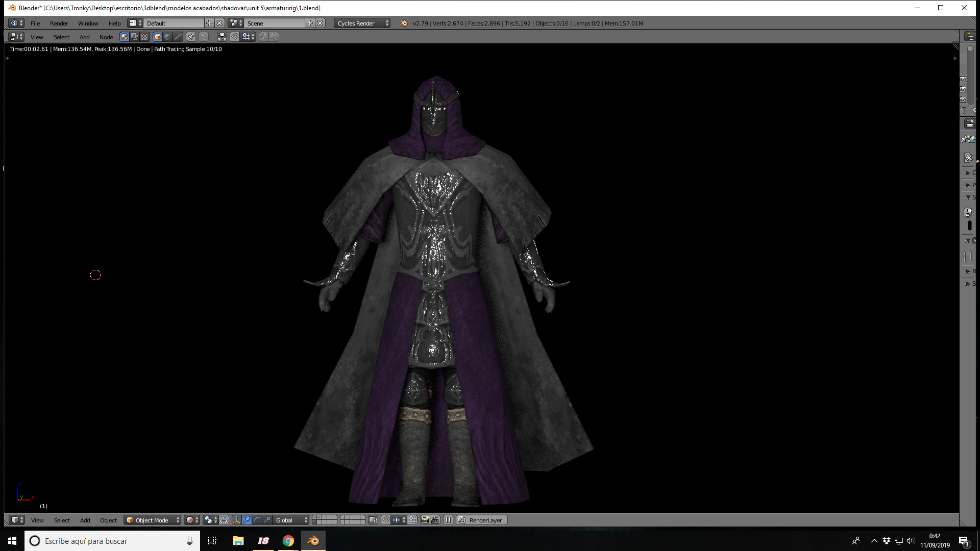Select the Shader nodes tree type icon
The width and height of the screenshot is (980, 551).
point(124,37)
